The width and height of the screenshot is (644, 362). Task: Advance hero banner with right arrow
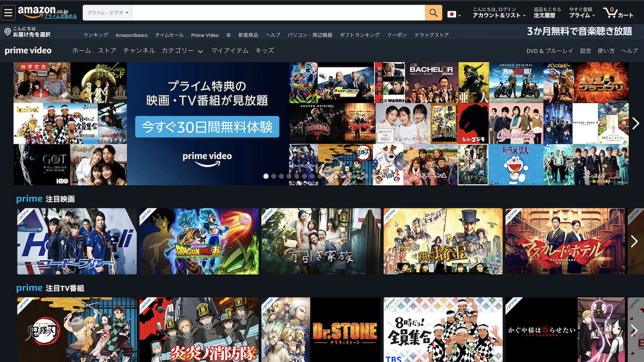(635, 124)
